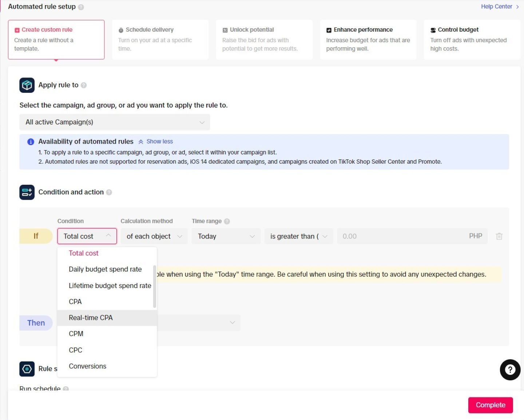Open the floating help question mark button
Viewport: 524px width, 420px height.
(510, 370)
